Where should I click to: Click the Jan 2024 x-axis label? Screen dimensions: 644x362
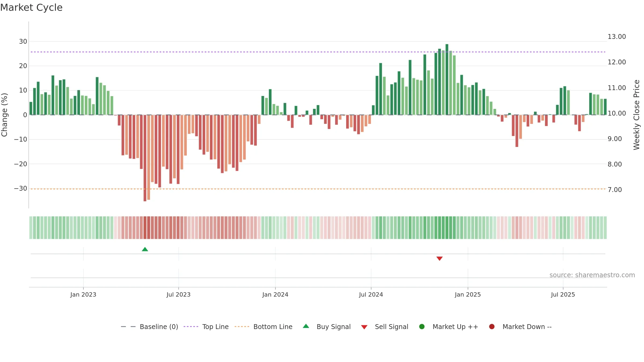tap(275, 295)
